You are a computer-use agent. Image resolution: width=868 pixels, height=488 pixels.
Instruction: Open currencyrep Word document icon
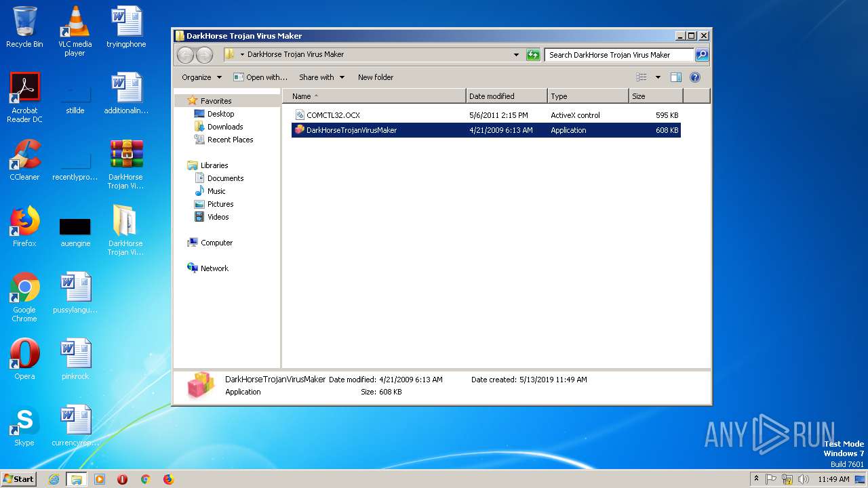(75, 426)
